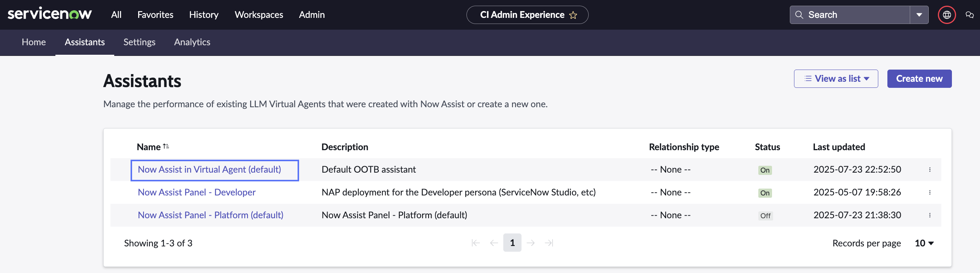The width and height of the screenshot is (980, 273).
Task: Click the CI Admin Experience pill
Action: 527,15
